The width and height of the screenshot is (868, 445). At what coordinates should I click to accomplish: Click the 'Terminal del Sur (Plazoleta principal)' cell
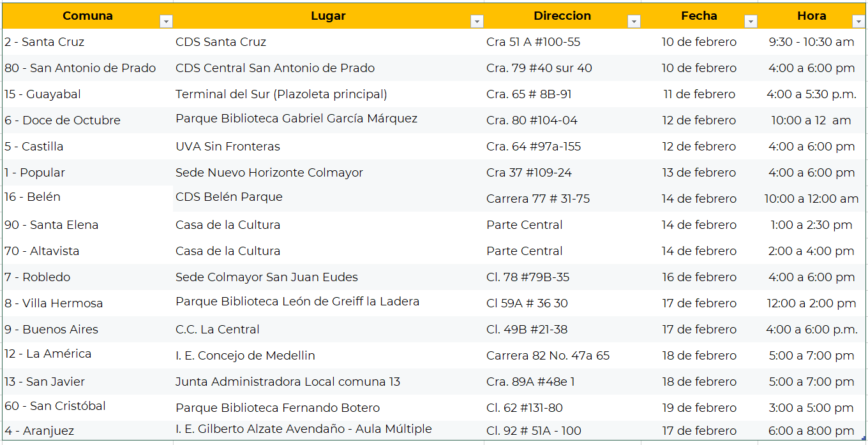[x=281, y=94]
